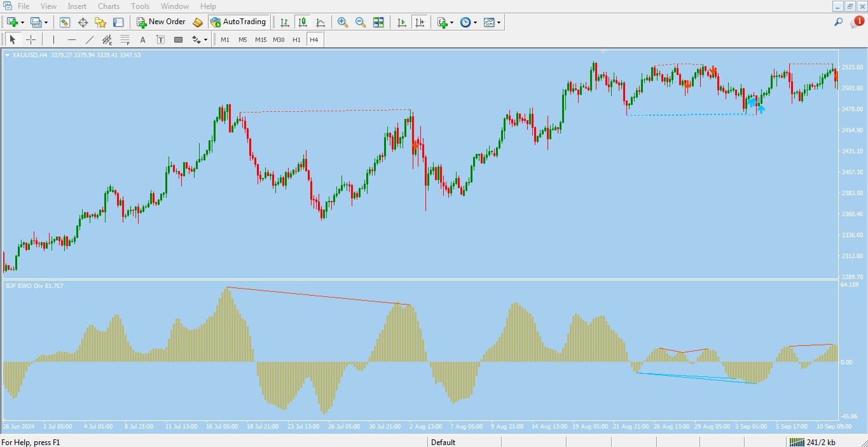The width and height of the screenshot is (868, 447).
Task: Select the gray rectangle label style swatch
Action: point(178,39)
